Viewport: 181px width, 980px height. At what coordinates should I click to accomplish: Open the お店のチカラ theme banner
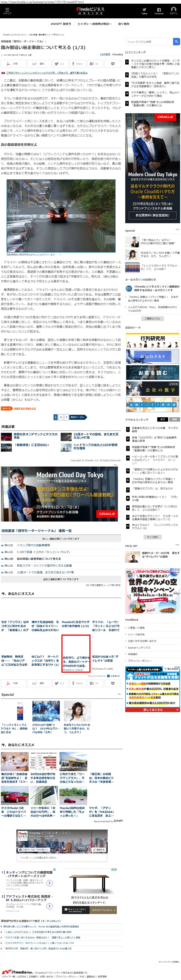152,356
